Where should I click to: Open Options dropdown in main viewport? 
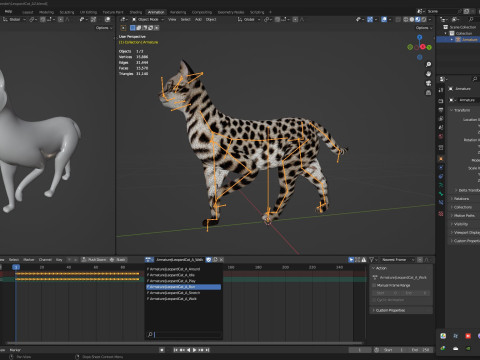(x=424, y=28)
